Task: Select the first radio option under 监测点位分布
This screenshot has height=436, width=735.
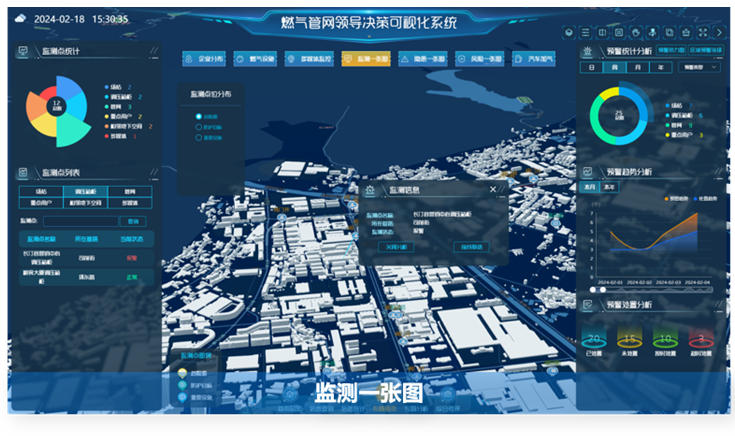Action: point(198,116)
